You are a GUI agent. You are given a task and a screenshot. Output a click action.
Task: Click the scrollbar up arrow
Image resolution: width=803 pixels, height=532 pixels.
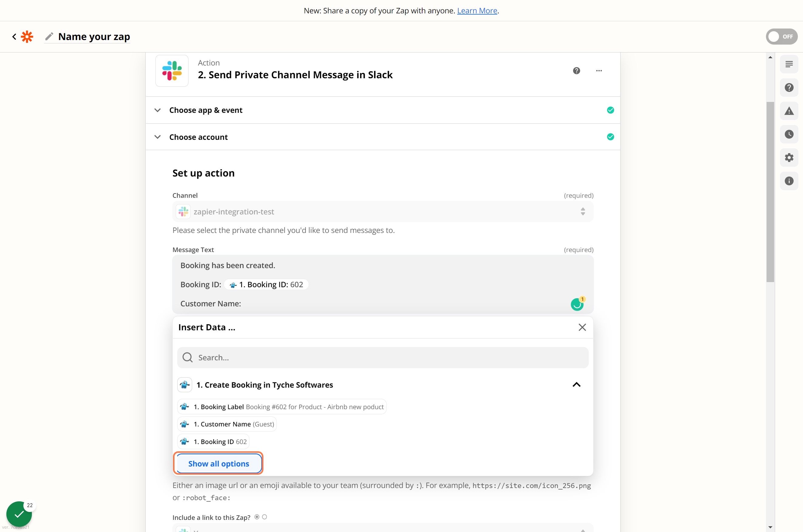coord(770,57)
